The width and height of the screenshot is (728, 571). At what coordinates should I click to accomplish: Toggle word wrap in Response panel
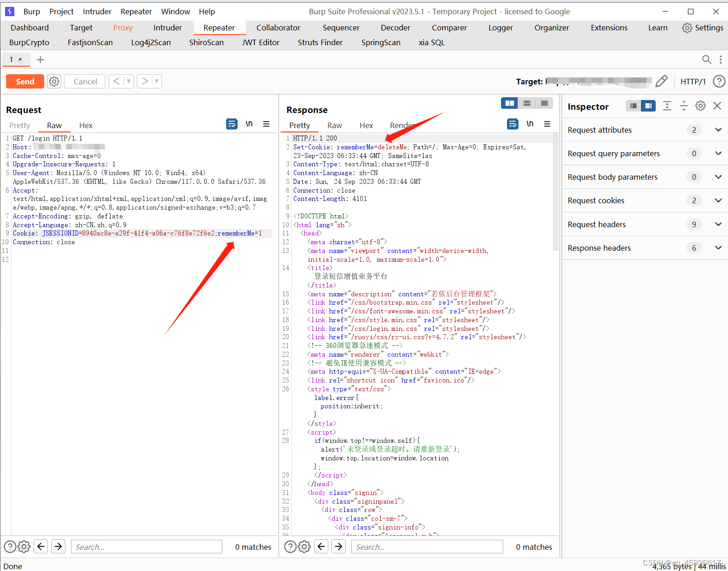coord(513,124)
